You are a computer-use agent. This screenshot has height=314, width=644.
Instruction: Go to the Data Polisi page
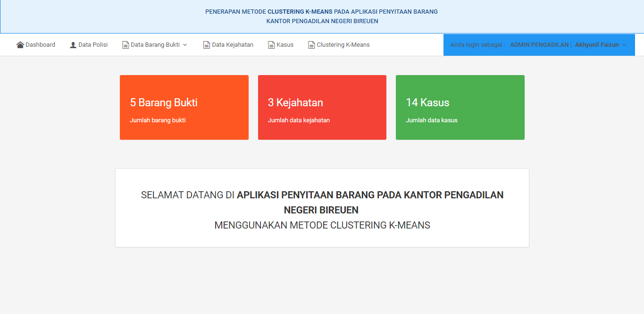pos(89,45)
